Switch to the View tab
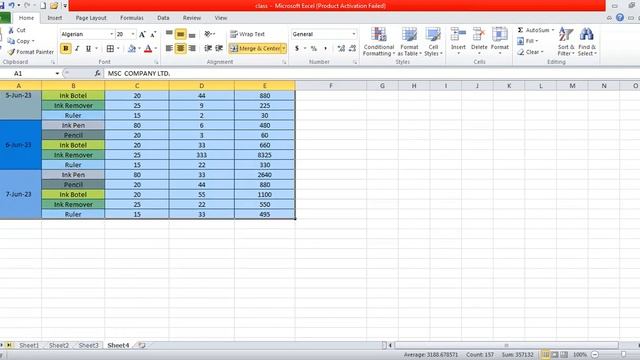This screenshot has width=640, height=360. click(x=221, y=18)
